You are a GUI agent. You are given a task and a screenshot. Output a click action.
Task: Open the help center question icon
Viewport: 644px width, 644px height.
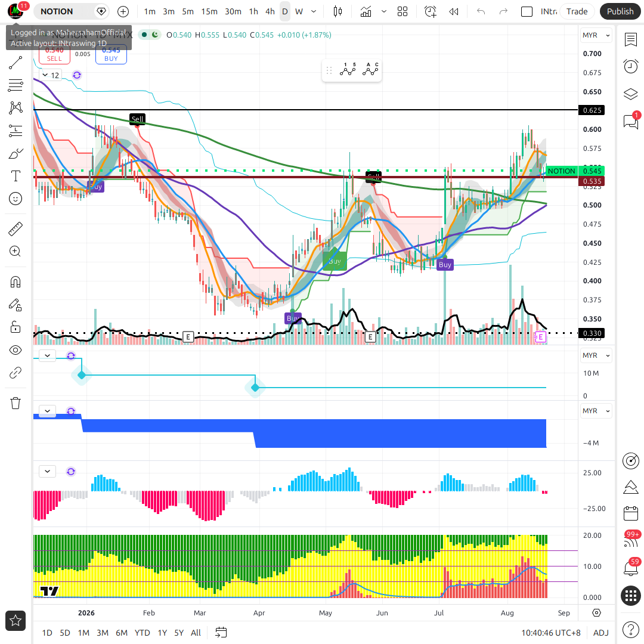[x=631, y=629]
